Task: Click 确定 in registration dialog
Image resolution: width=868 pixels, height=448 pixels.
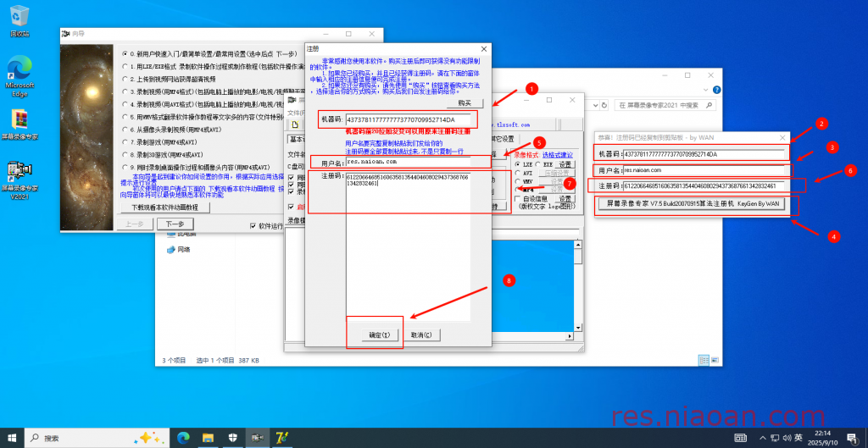Action: [x=379, y=335]
